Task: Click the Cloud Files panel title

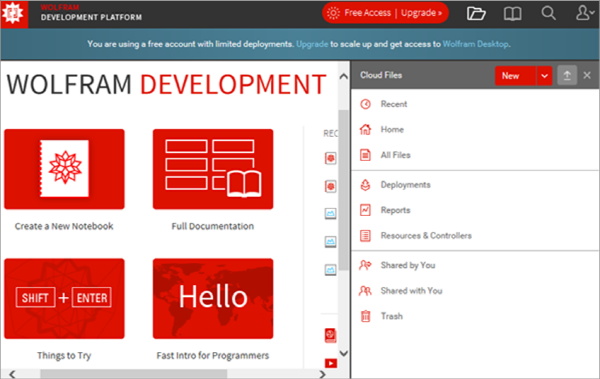Action: click(x=381, y=75)
